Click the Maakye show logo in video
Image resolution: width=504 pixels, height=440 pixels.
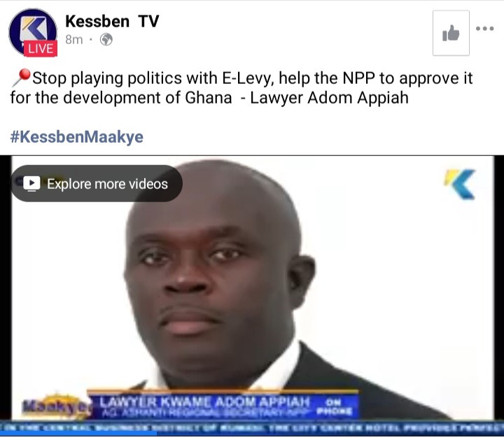(57, 406)
